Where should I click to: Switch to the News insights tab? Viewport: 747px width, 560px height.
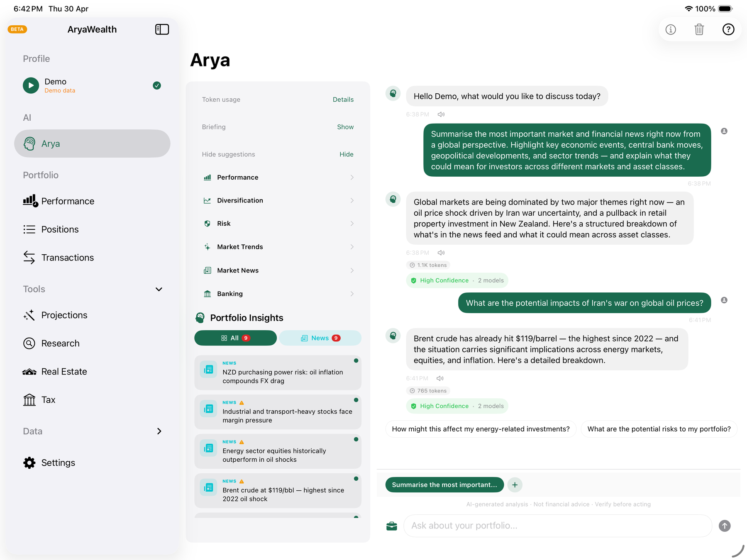(x=320, y=338)
